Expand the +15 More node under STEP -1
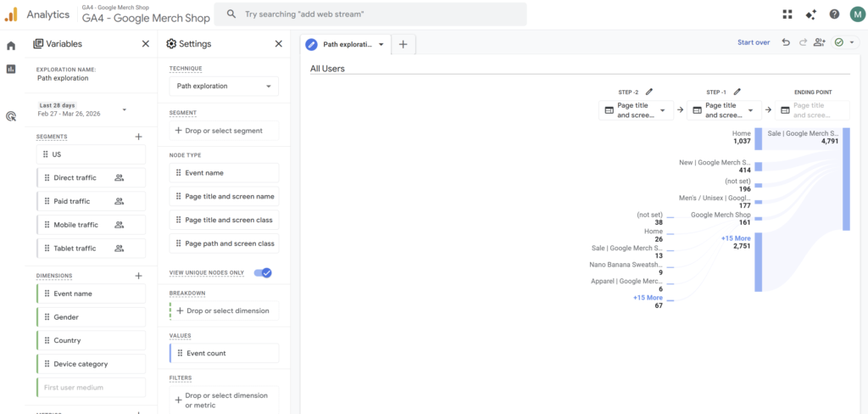This screenshot has width=868, height=414. pyautogui.click(x=735, y=238)
